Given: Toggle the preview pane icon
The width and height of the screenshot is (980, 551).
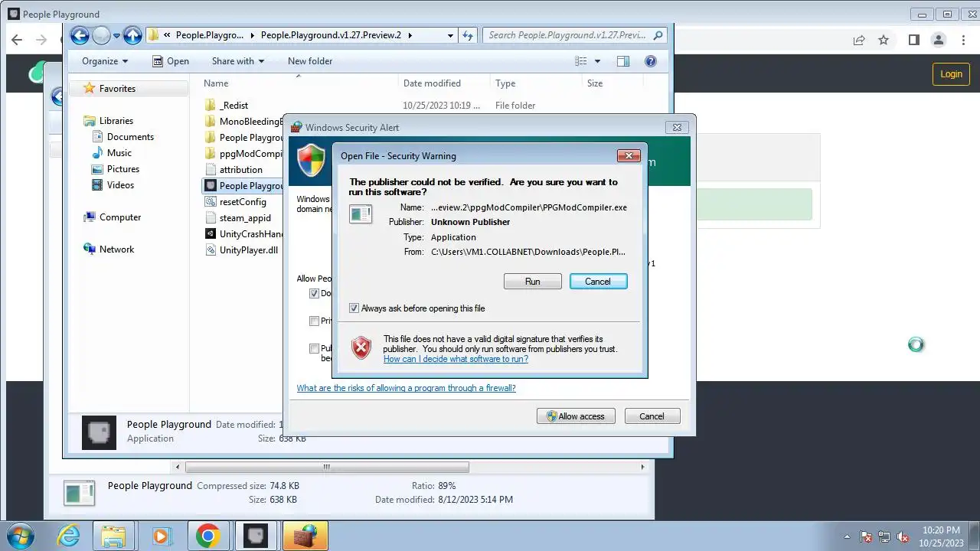Looking at the screenshot, I should coord(623,61).
